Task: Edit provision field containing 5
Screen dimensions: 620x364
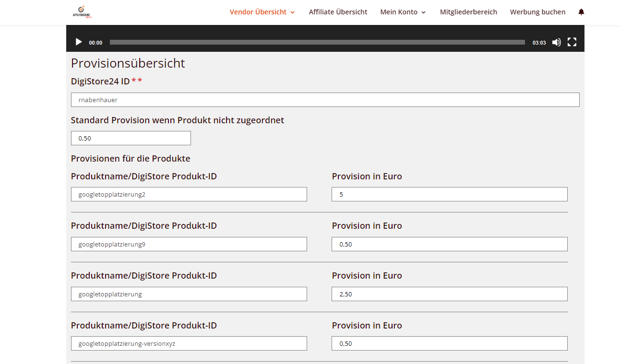Action: point(449,194)
